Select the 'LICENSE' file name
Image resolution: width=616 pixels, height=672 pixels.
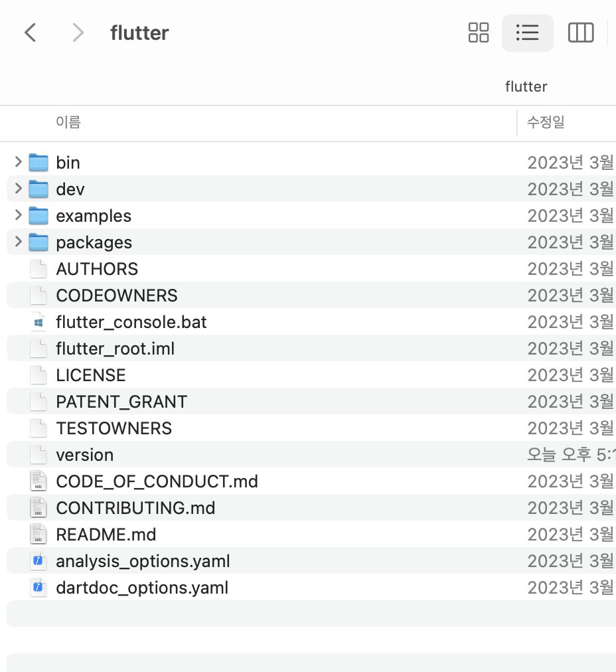click(91, 375)
